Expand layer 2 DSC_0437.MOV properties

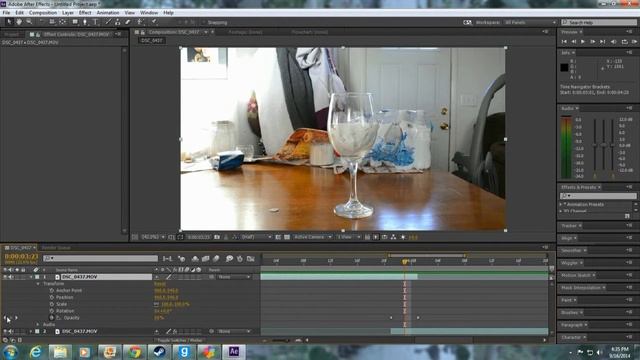pos(31,331)
